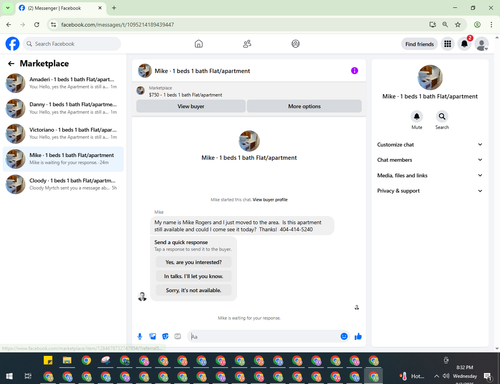Open the Victoriano apartment conversation
Image resolution: width=500 pixels, height=384 pixels.
(x=63, y=134)
